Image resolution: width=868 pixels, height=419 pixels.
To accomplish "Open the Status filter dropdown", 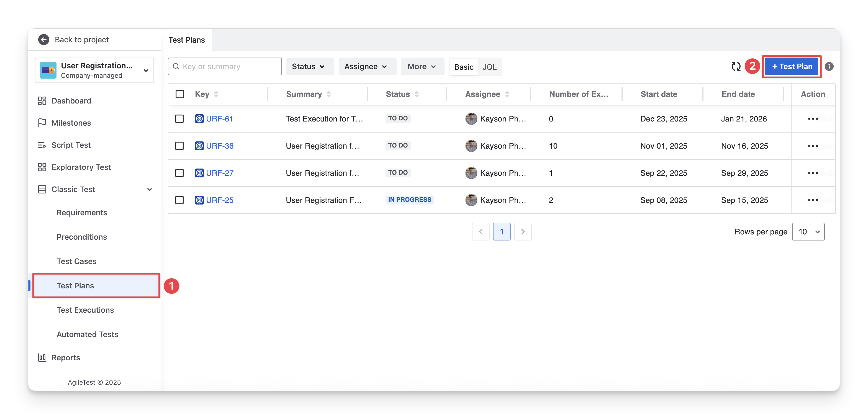I will pyautogui.click(x=309, y=67).
